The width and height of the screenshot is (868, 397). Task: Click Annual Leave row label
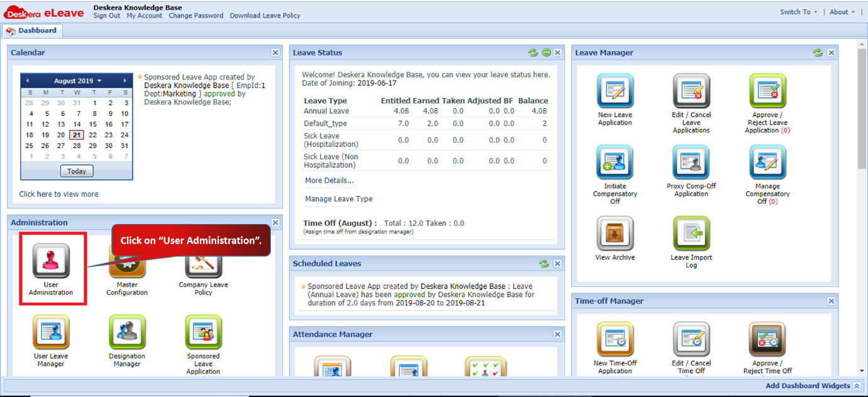click(x=326, y=111)
